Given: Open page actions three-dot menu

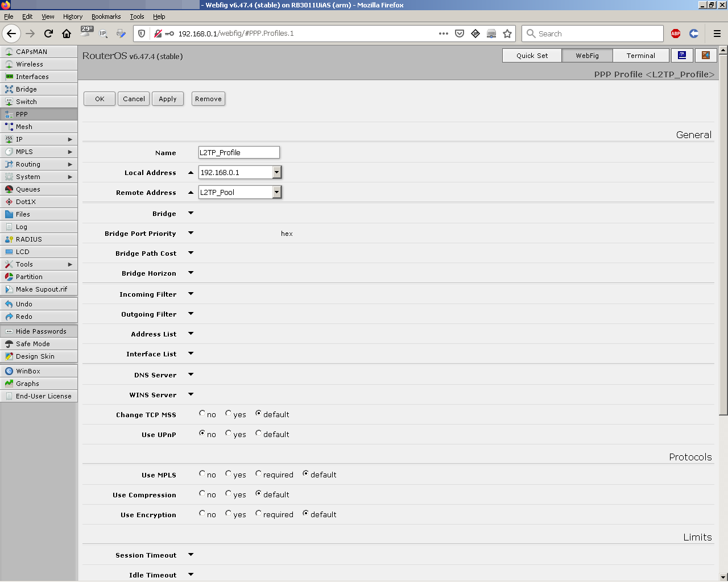Looking at the screenshot, I should click(444, 34).
